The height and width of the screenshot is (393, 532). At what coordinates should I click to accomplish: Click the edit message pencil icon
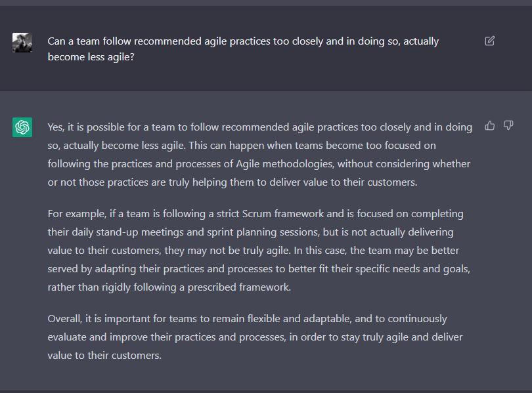pyautogui.click(x=489, y=41)
